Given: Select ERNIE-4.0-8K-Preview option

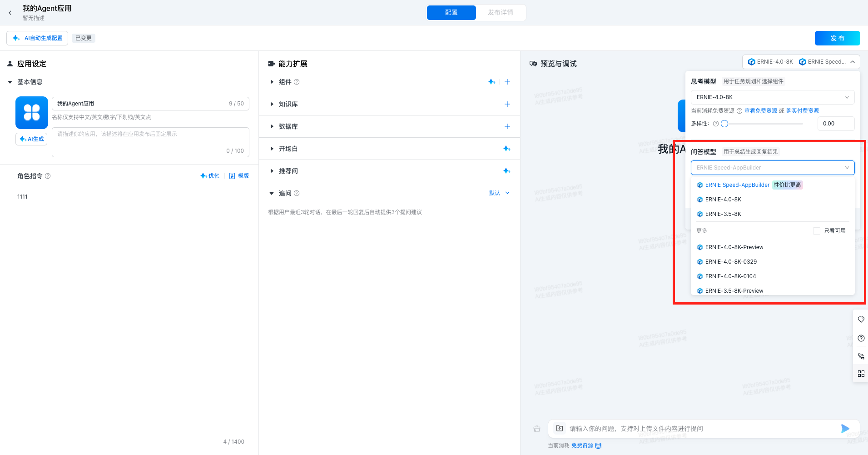Looking at the screenshot, I should (773, 247).
